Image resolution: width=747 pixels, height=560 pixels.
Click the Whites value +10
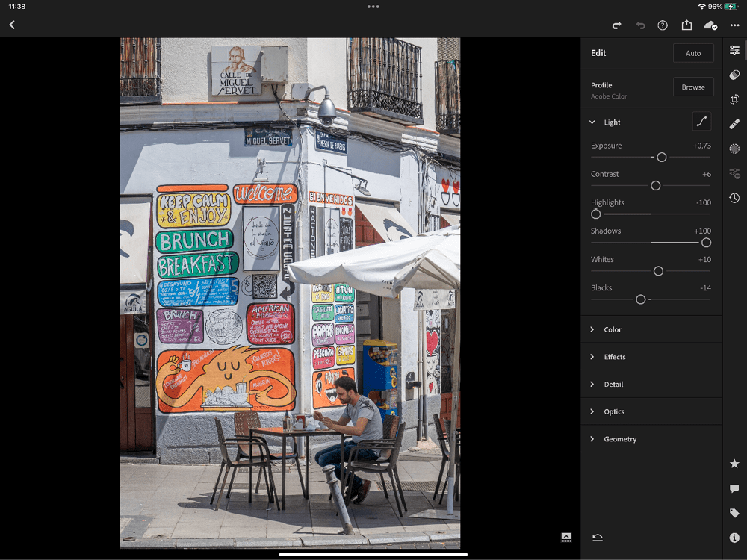(704, 260)
